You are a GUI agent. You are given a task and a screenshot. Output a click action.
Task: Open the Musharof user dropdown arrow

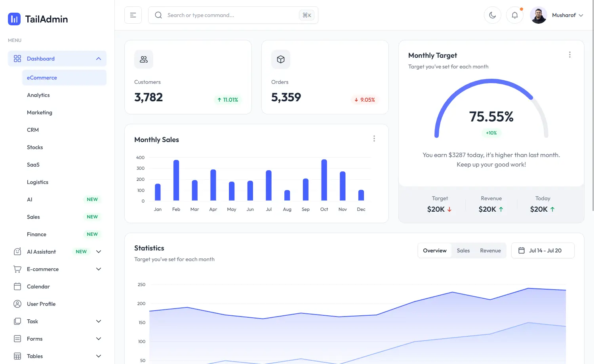tap(581, 15)
